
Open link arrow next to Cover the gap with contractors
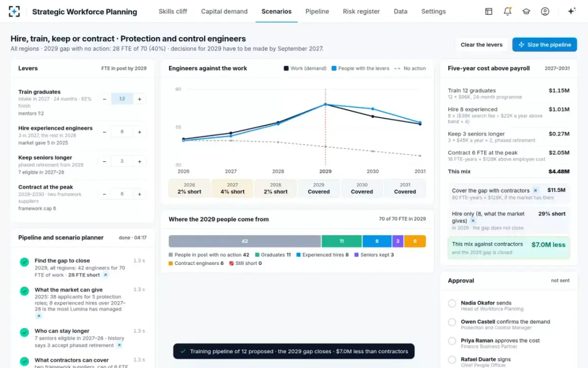(x=535, y=190)
